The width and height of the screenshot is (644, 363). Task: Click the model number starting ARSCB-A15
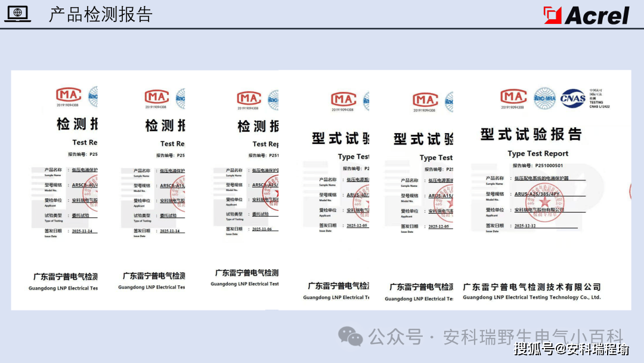(172, 186)
